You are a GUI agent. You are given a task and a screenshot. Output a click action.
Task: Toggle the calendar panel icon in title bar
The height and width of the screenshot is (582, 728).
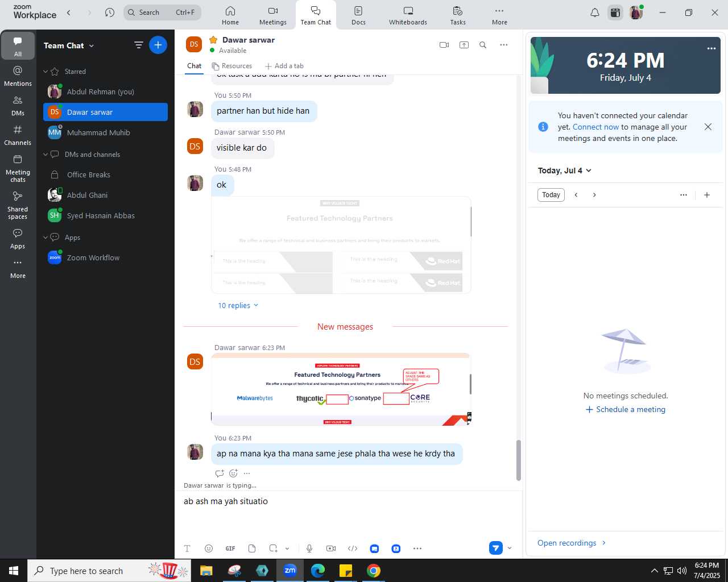tap(615, 13)
